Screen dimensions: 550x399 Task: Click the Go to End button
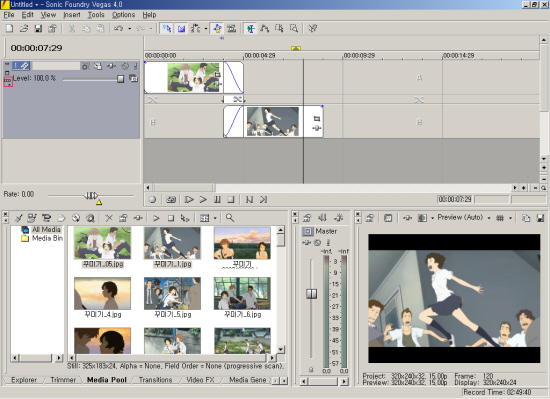[263, 200]
